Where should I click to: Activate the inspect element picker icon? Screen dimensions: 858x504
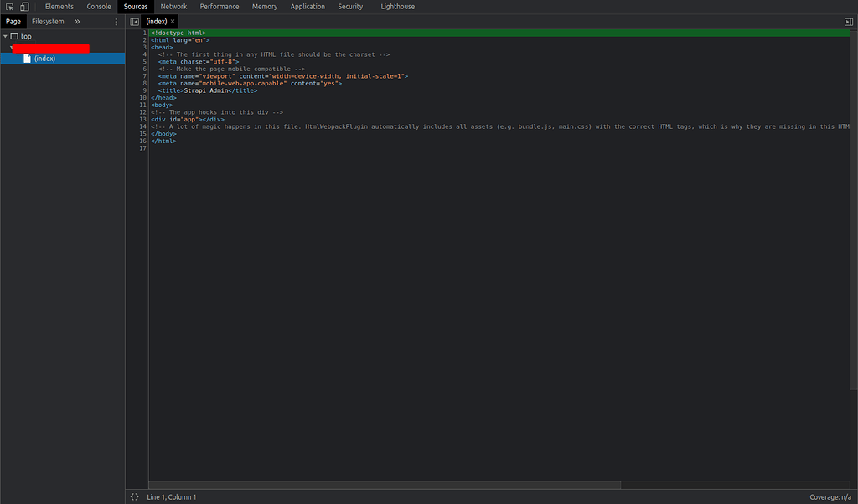tap(9, 7)
